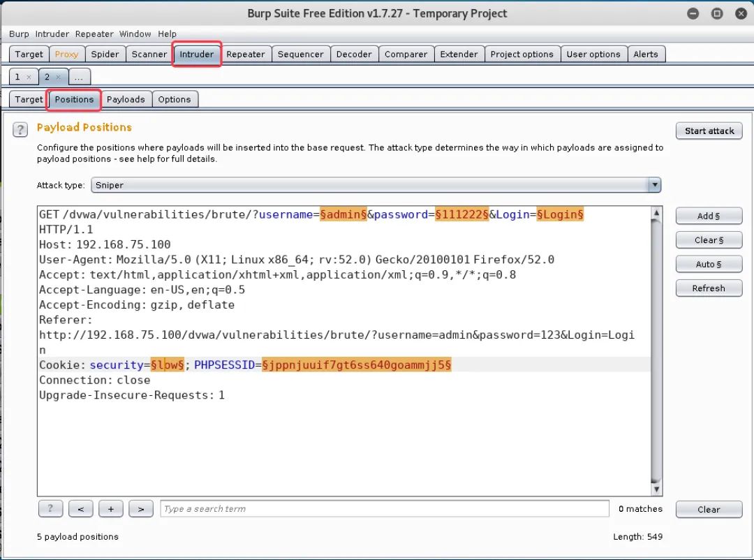Go to next search match
The image size is (754, 560).
[141, 508]
